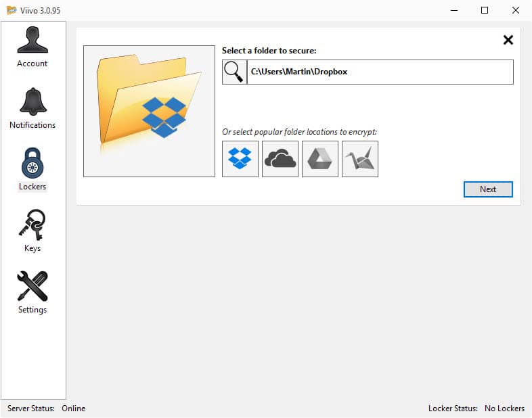Choose the OneDrive cloud folder icon
The width and height of the screenshot is (532, 418).
point(280,159)
